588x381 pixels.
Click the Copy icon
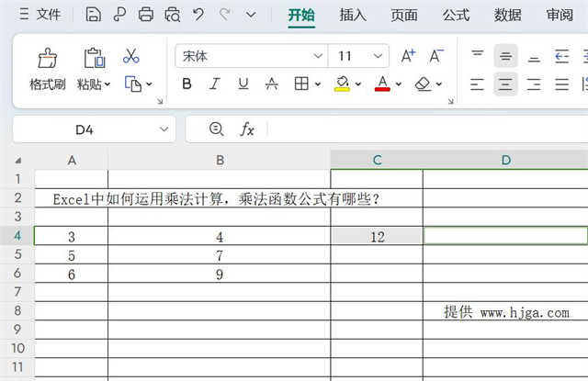coord(132,84)
